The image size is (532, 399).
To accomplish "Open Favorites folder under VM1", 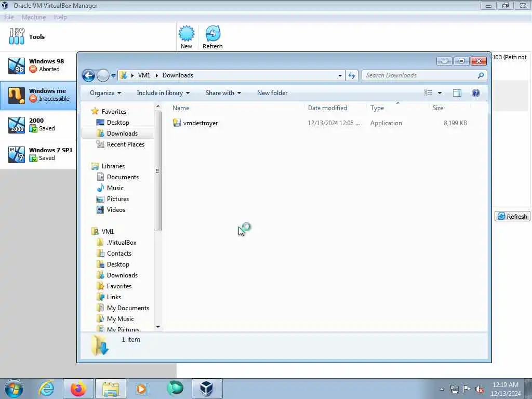I will [119, 286].
